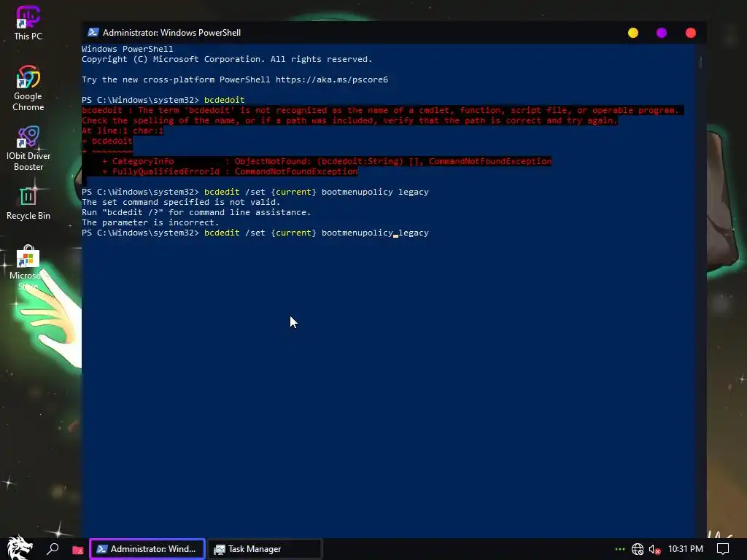Switch to the Administrator PowerShell taskbar button
The image size is (747, 560).
pyautogui.click(x=147, y=549)
